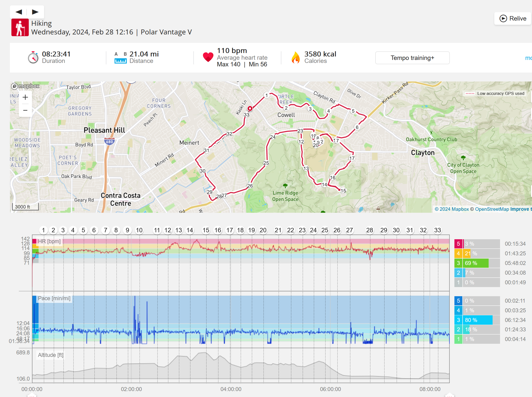Go to next training session arrow
The width and height of the screenshot is (532, 397).
pyautogui.click(x=35, y=12)
